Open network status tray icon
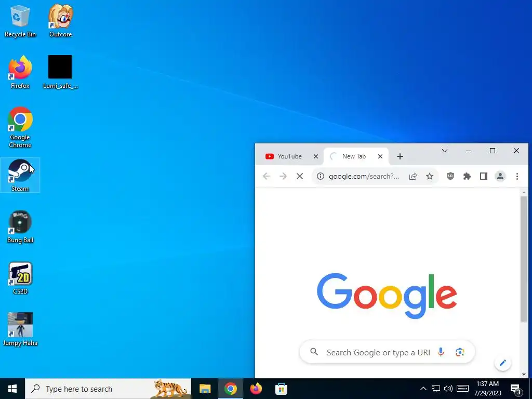 point(436,389)
